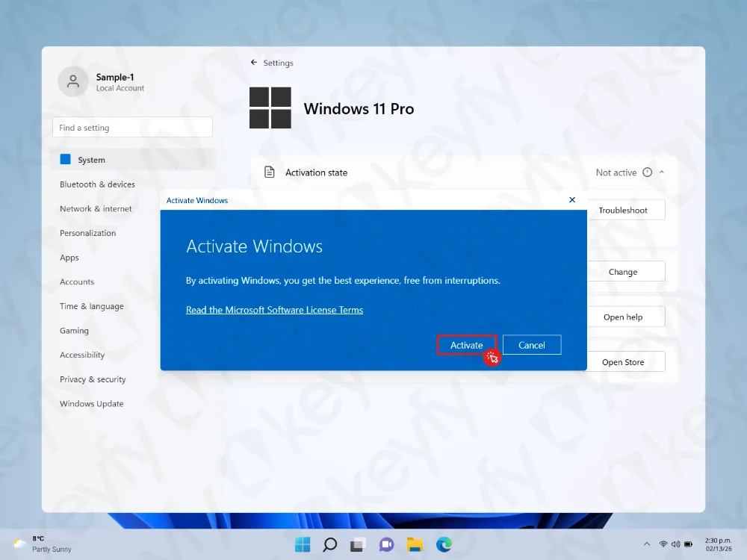Cancel the Activate Windows dialog

tap(532, 345)
